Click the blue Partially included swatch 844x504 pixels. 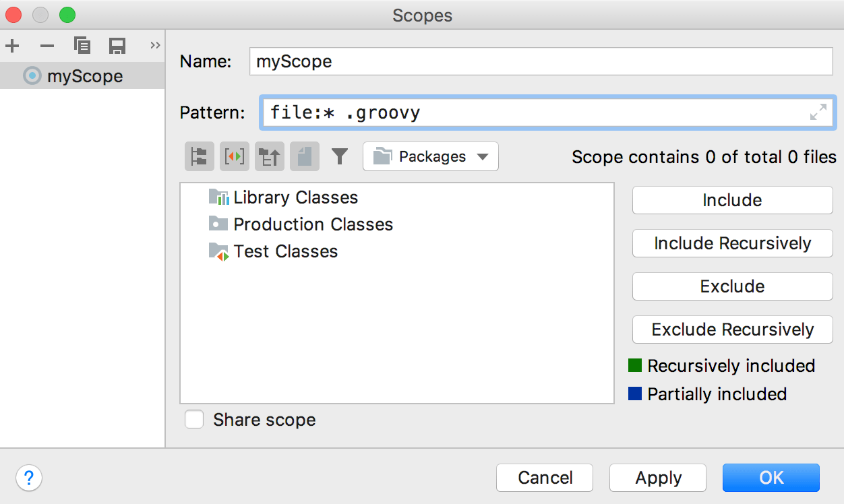coord(635,394)
